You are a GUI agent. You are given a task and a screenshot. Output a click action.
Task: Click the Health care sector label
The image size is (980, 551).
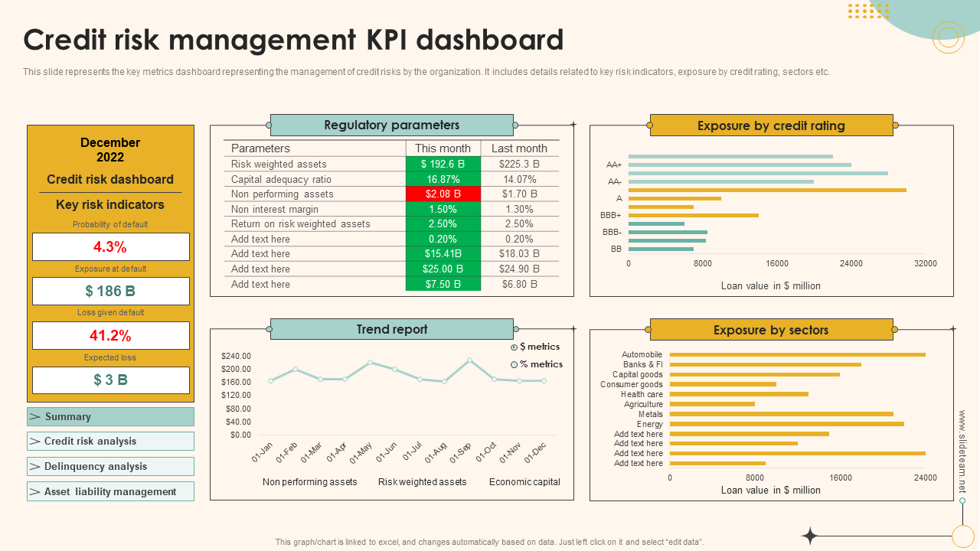pyautogui.click(x=642, y=394)
